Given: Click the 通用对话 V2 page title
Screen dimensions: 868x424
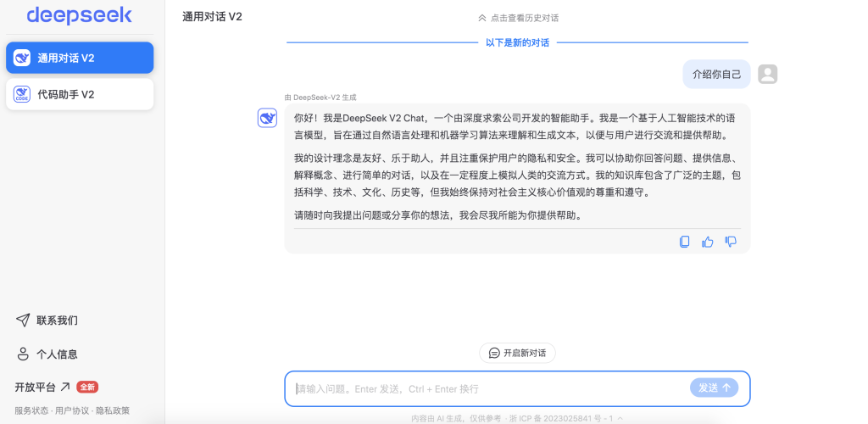Looking at the screenshot, I should (212, 17).
